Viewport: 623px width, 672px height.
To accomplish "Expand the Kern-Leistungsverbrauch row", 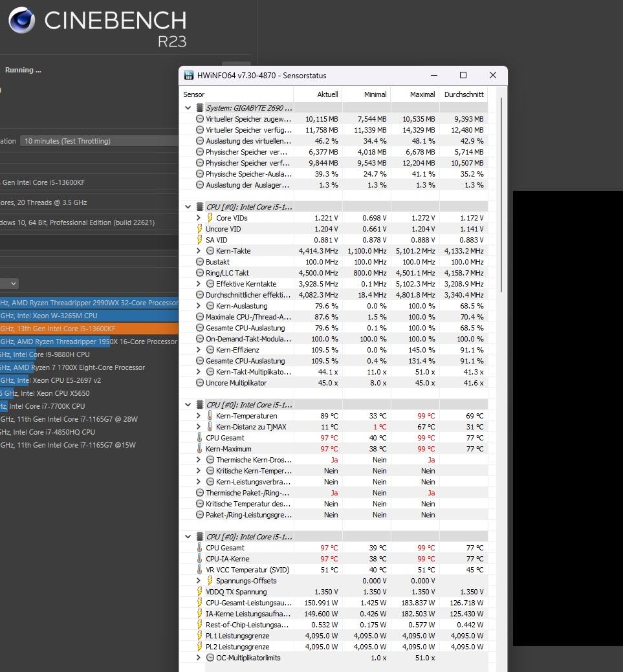I will point(198,482).
